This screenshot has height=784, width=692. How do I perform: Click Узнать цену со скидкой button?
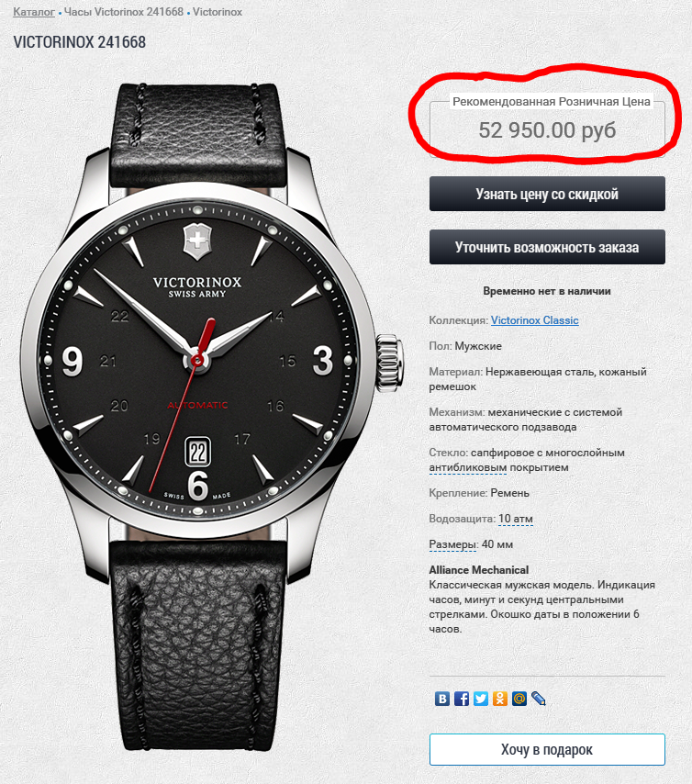(x=547, y=194)
